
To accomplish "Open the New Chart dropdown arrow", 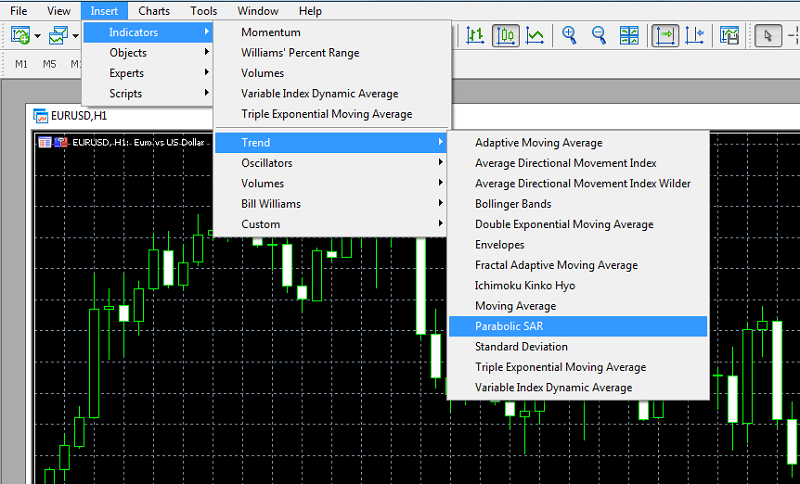I will [x=38, y=37].
